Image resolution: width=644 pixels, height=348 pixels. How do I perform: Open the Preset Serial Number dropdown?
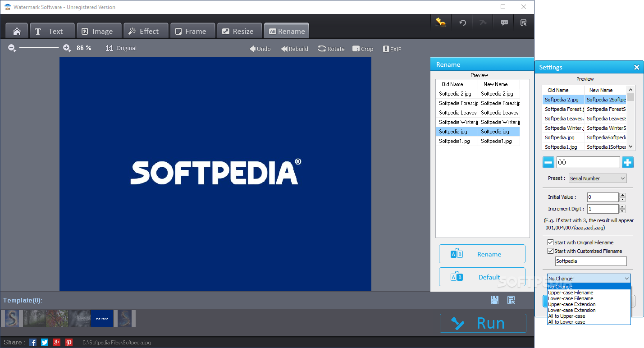(598, 179)
